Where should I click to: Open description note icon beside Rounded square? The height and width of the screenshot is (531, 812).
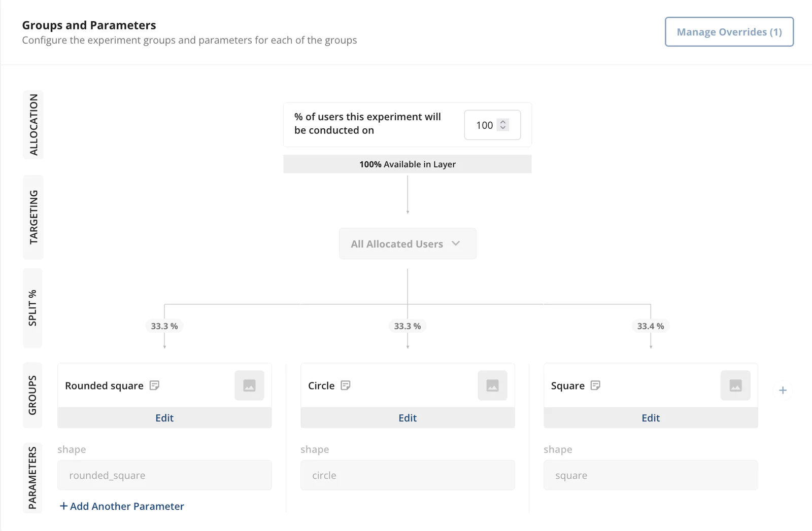pyautogui.click(x=155, y=385)
